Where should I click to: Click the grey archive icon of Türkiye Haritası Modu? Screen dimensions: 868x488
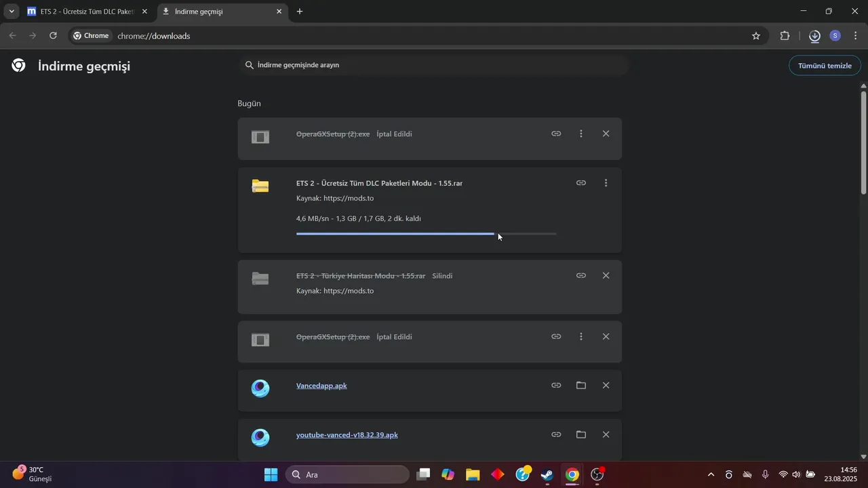(260, 279)
